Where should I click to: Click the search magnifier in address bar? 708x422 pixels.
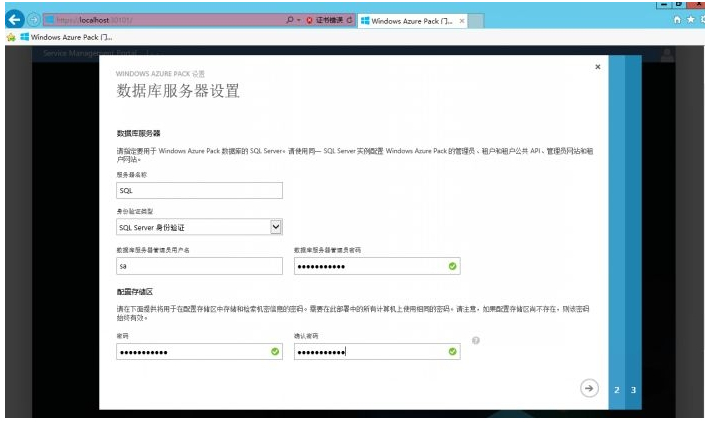(289, 20)
